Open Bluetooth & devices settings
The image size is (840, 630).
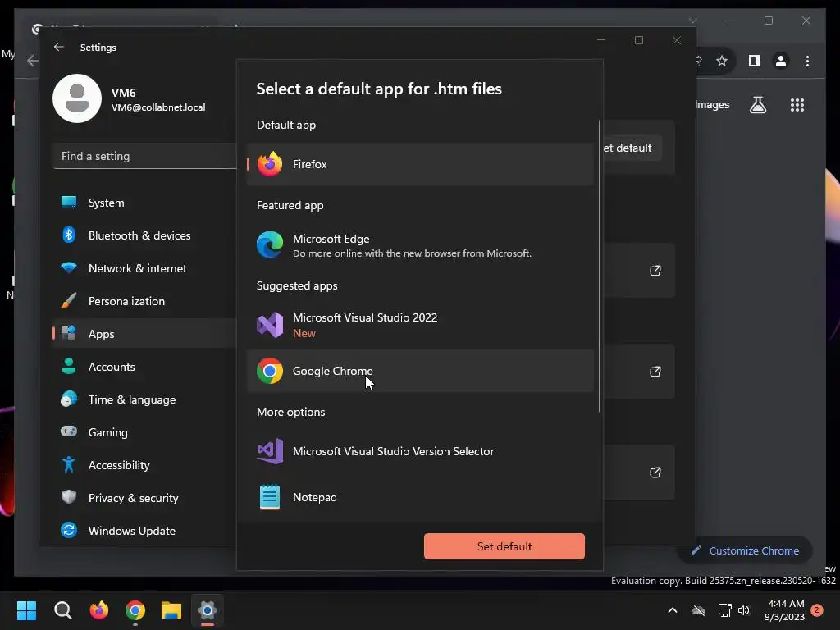point(144,235)
